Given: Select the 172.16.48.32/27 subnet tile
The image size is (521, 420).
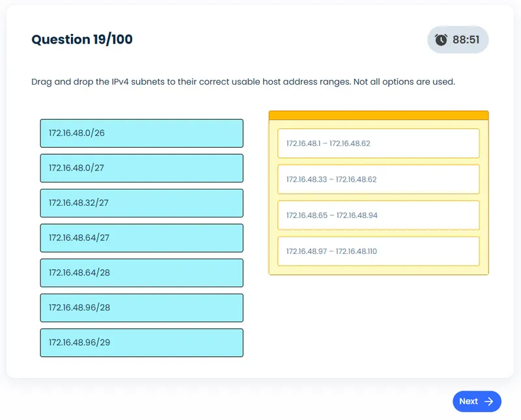Looking at the screenshot, I should pyautogui.click(x=141, y=203).
